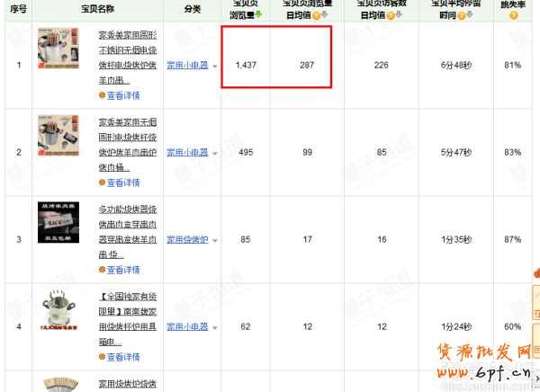Click the orange icon beside row 2 查看详情
The width and height of the screenshot is (540, 392).
coord(102,183)
